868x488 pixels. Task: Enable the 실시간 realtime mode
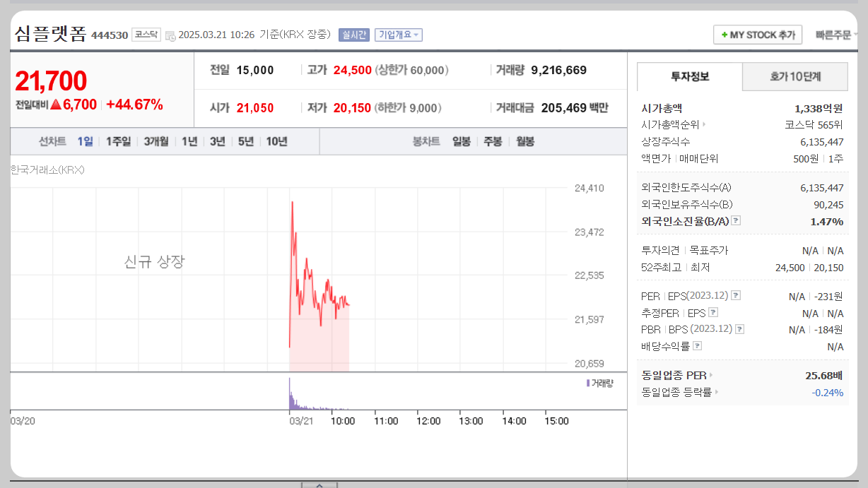tap(354, 35)
